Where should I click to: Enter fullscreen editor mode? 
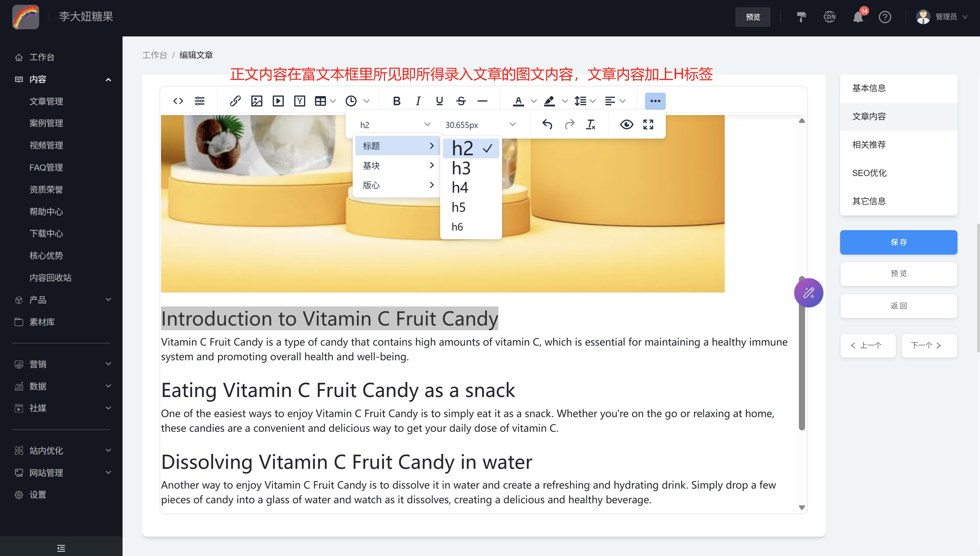648,125
